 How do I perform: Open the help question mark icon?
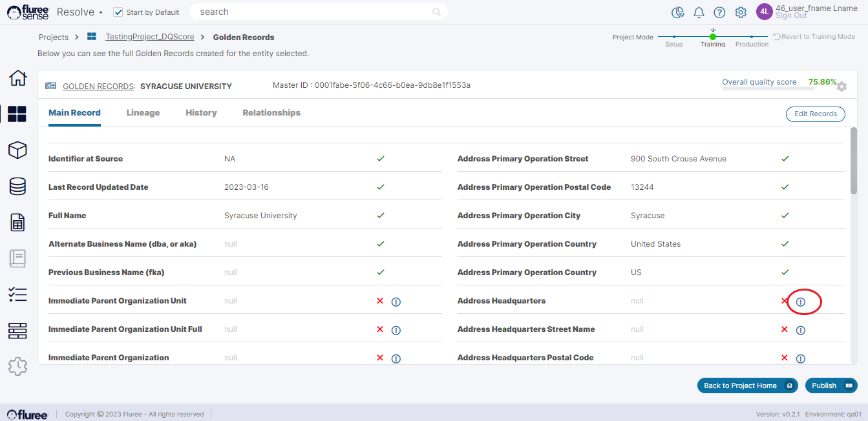click(x=719, y=12)
